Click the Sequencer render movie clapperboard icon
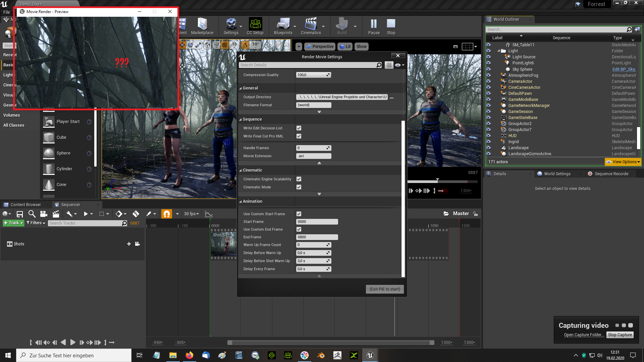 [x=56, y=214]
